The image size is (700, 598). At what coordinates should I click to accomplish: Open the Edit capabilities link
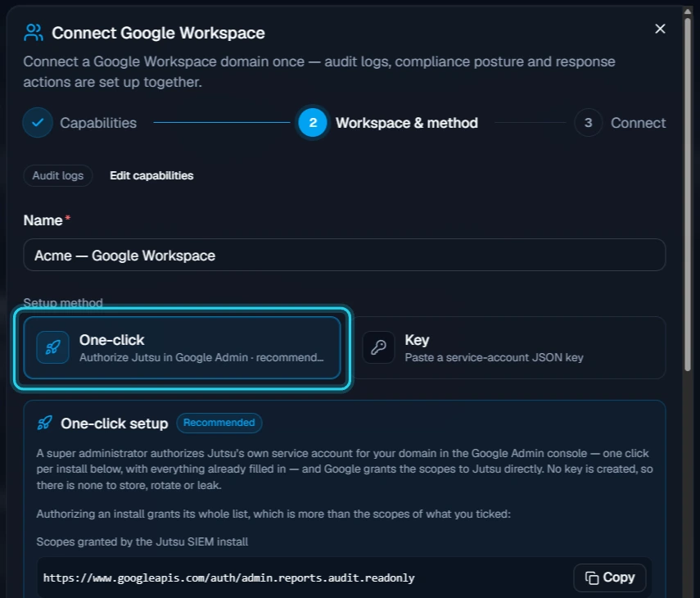[151, 175]
